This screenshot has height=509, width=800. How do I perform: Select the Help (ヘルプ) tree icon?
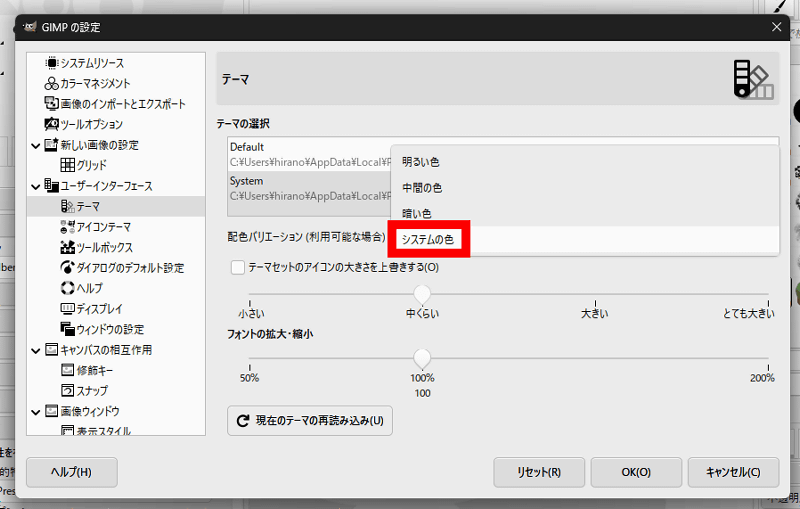68,288
